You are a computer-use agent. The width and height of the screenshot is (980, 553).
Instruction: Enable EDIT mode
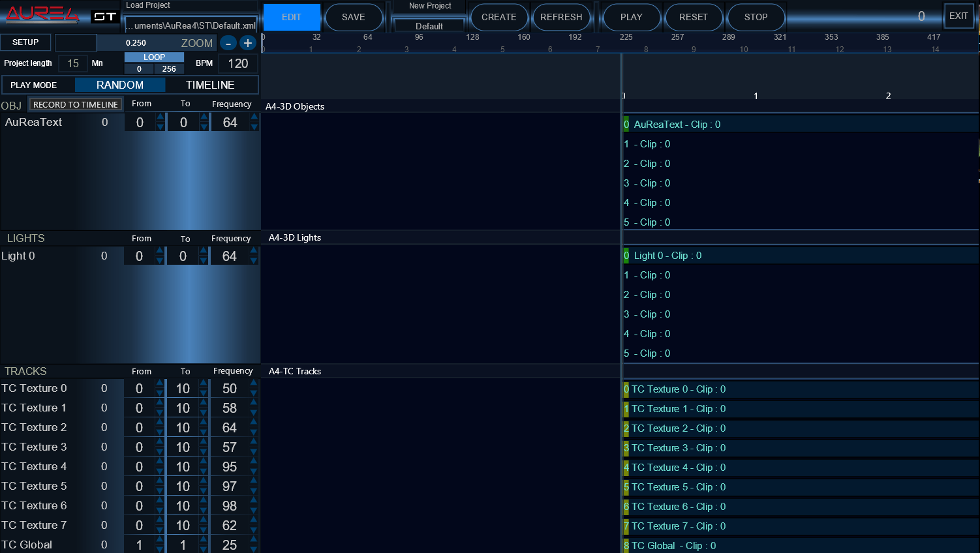coord(292,17)
